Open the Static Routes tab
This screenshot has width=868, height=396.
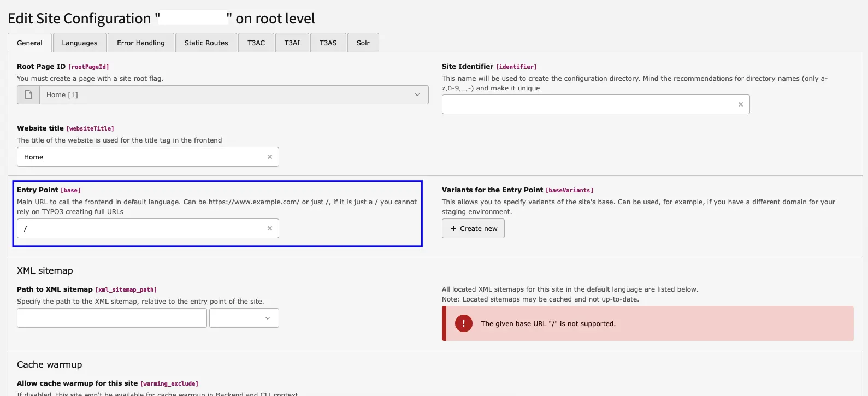tap(206, 43)
